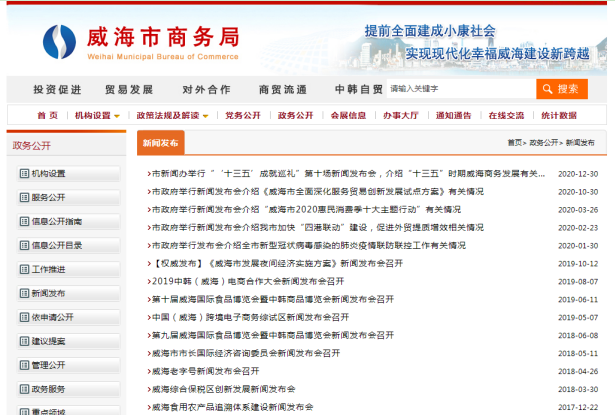Click the list icon beside 建议提案
615x415 pixels.
pos(24,341)
